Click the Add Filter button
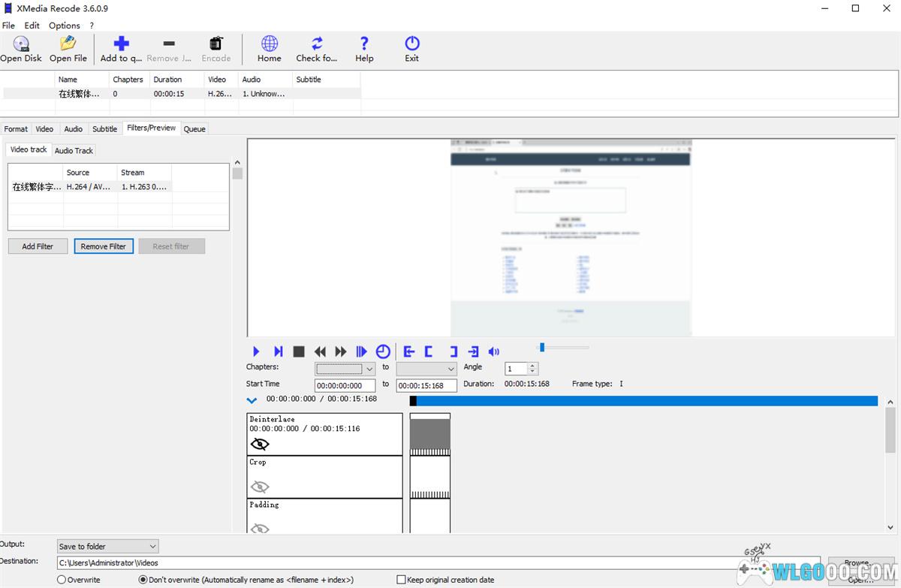The width and height of the screenshot is (901, 588). (38, 246)
